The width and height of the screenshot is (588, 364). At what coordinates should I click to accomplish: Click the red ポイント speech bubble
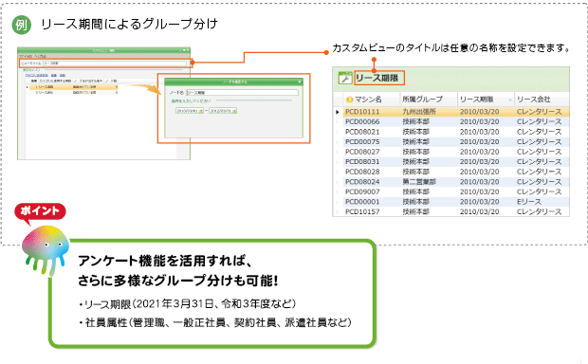point(40,212)
